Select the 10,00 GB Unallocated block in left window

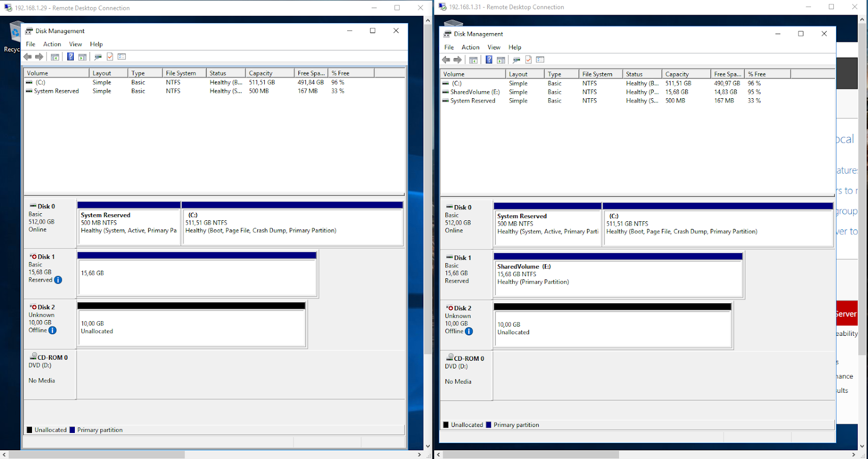click(192, 328)
